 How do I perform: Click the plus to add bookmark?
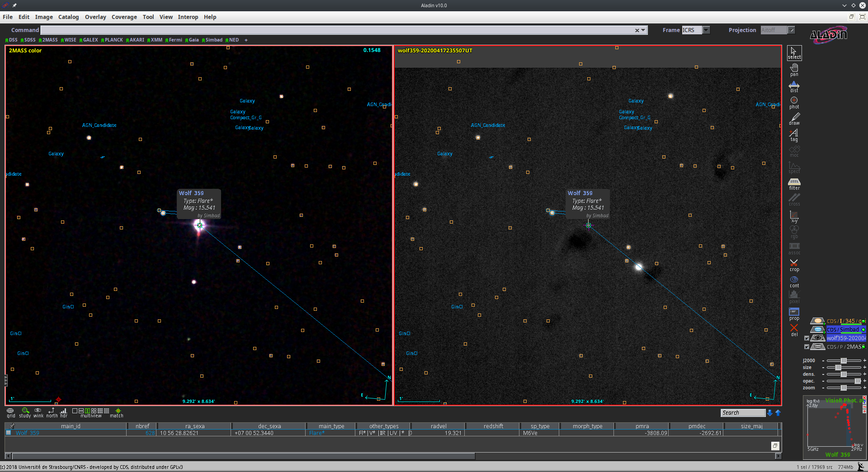point(246,40)
